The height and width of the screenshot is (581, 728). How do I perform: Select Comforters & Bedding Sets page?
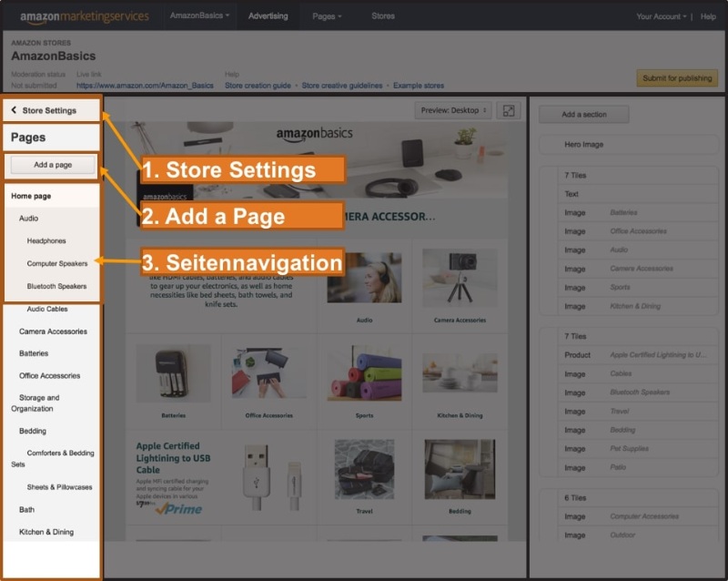coord(52,458)
